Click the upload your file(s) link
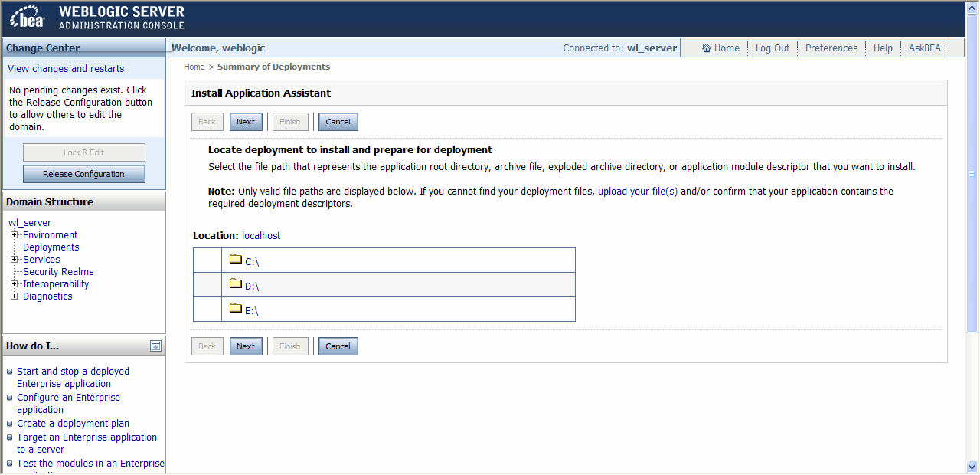 point(638,192)
